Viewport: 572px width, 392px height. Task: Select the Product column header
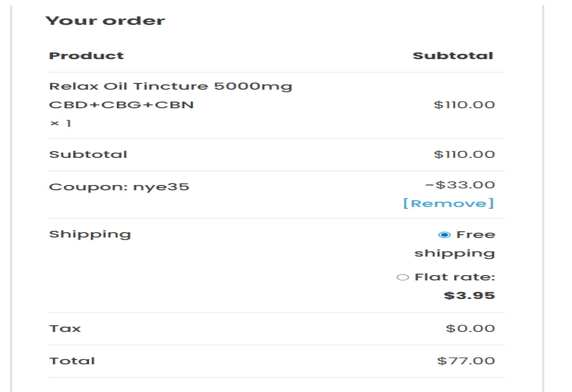point(86,55)
